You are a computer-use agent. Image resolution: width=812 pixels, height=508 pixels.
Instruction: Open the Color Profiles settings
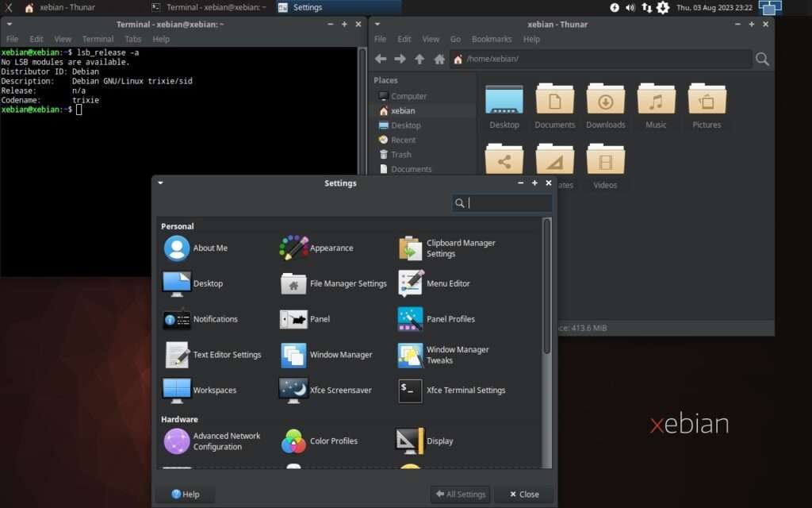(x=293, y=441)
